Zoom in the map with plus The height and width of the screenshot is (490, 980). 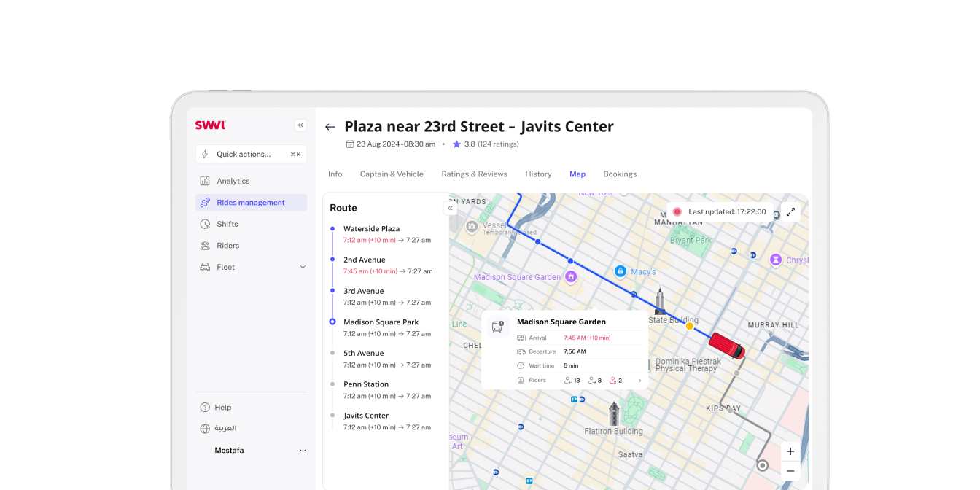(790, 451)
